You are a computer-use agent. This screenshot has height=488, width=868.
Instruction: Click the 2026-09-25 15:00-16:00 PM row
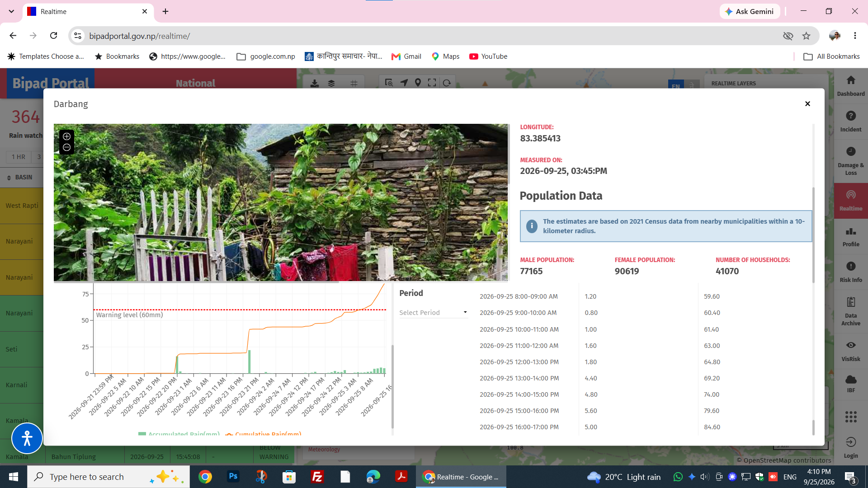(644, 411)
